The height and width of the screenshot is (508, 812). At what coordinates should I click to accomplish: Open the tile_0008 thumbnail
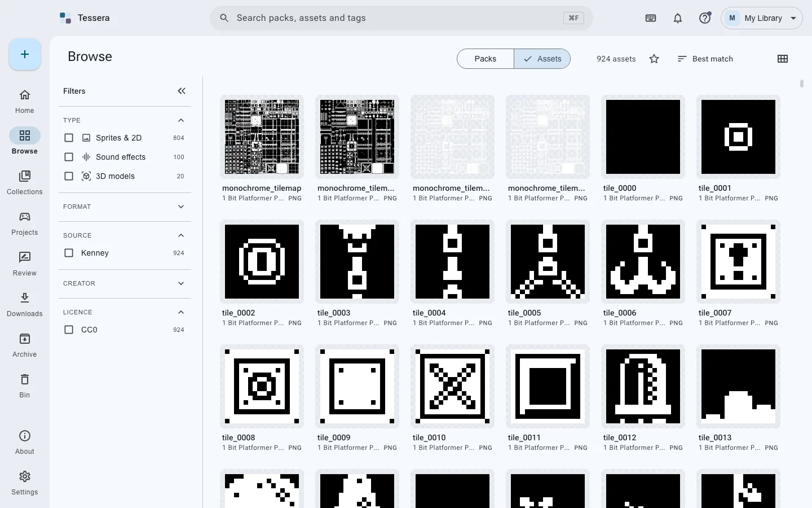262,387
